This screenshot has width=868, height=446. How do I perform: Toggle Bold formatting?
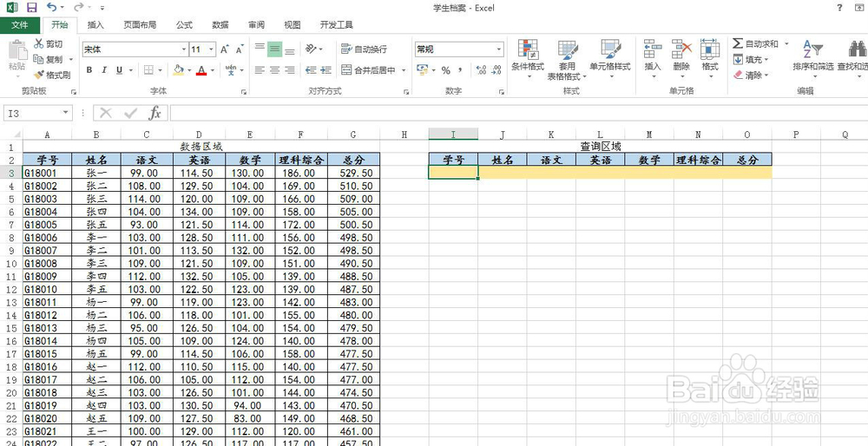pos(89,70)
